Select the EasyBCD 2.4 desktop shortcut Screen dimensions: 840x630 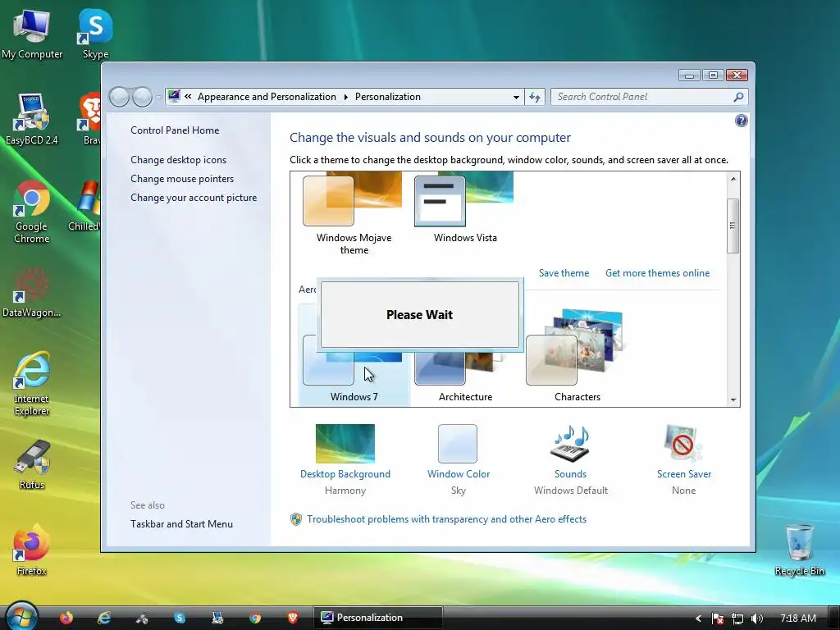[32, 119]
